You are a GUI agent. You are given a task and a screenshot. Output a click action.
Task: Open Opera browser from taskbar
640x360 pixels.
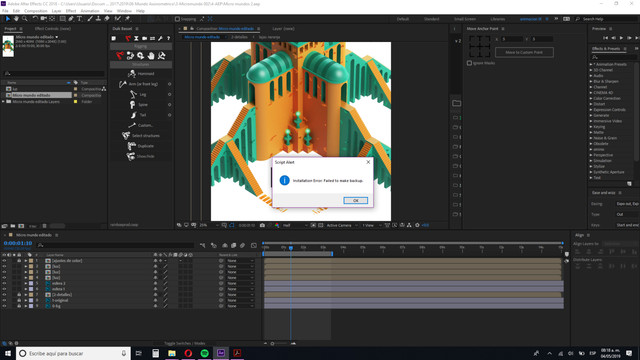tap(188, 353)
